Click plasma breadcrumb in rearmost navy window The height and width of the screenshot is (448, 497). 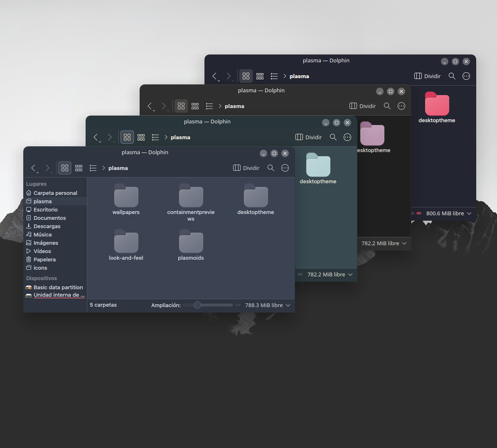pyautogui.click(x=299, y=76)
